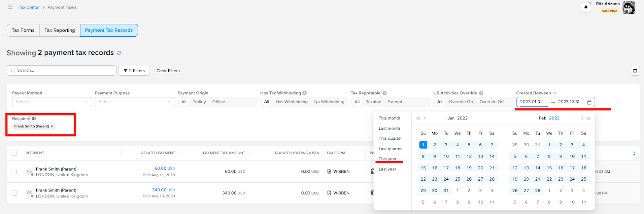Set Payment Origin to Trolley
The image size is (644, 214).
point(199,102)
